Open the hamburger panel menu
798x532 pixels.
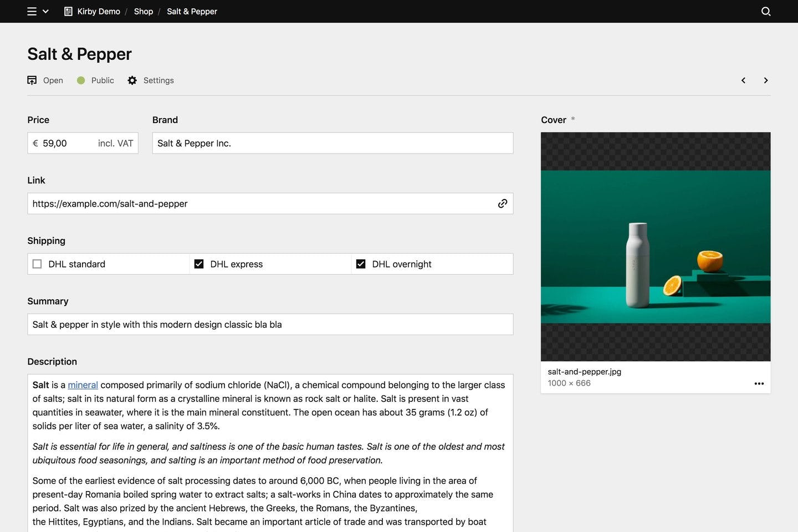[x=32, y=11]
